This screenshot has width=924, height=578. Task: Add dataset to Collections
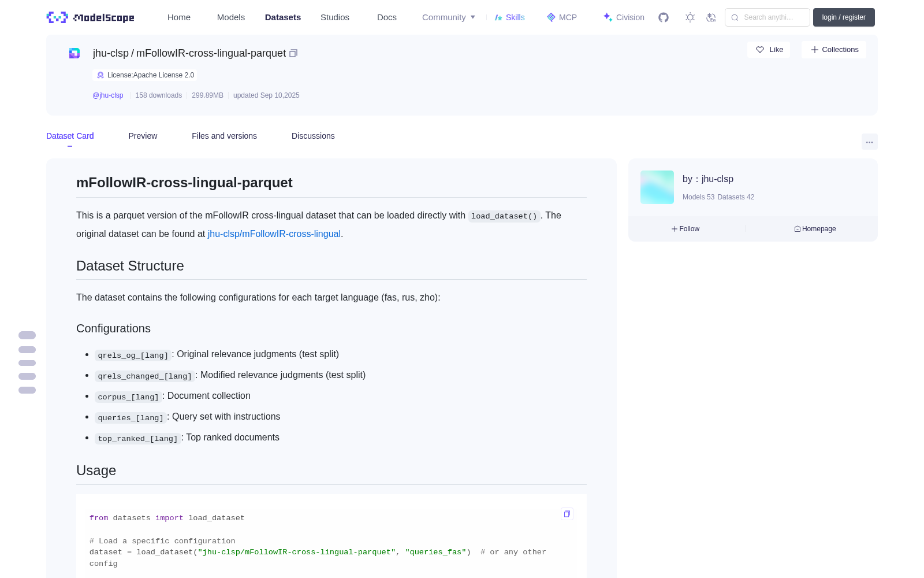pos(834,50)
